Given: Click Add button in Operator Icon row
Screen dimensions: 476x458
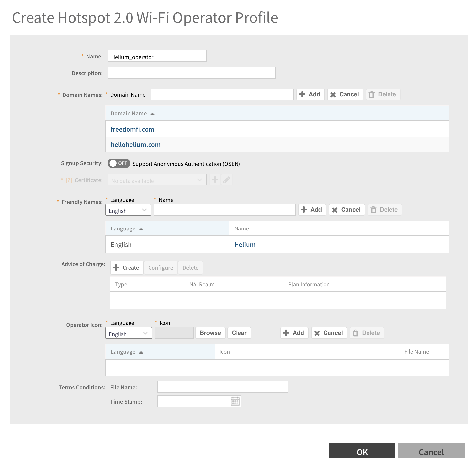Looking at the screenshot, I should [x=294, y=333].
